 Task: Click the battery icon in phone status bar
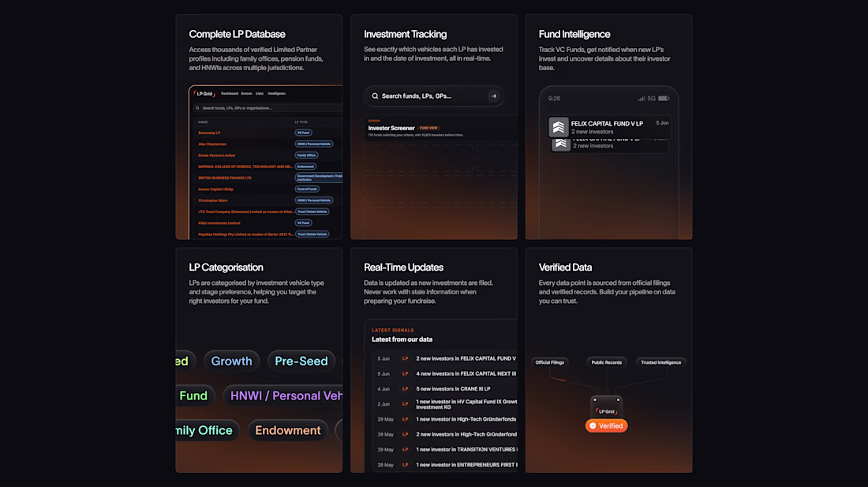click(664, 99)
